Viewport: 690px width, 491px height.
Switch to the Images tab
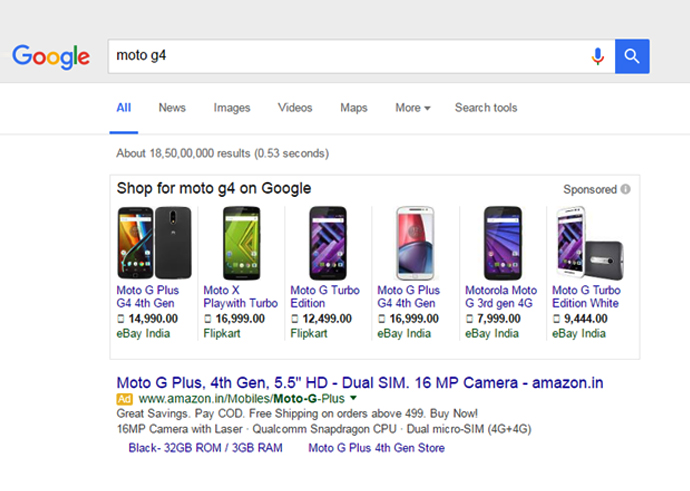pos(232,108)
